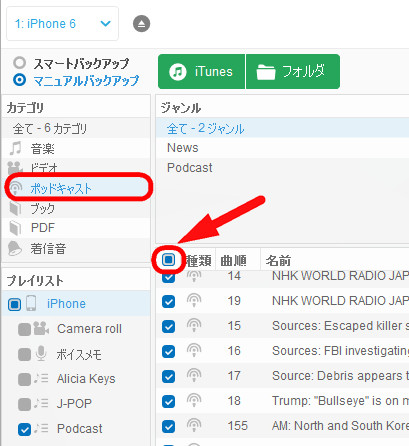Click playlist icon beside J-POP
The image size is (409, 446).
click(x=41, y=403)
